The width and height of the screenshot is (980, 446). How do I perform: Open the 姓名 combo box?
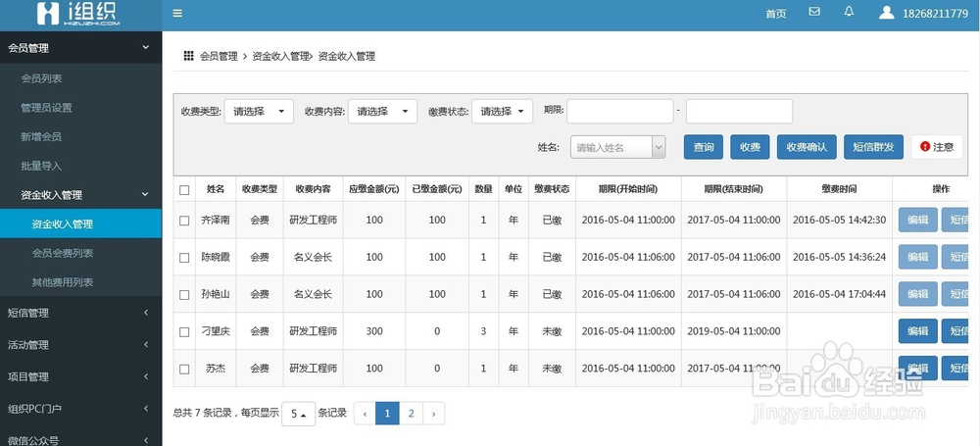(617, 148)
